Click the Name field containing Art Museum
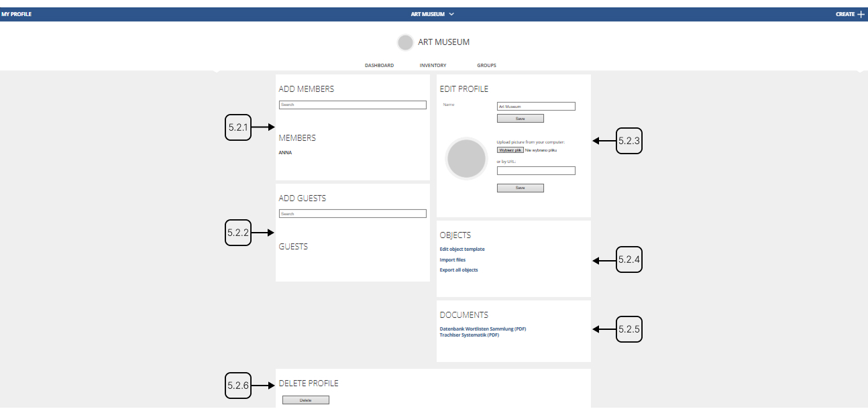The width and height of the screenshot is (868, 409). [536, 106]
